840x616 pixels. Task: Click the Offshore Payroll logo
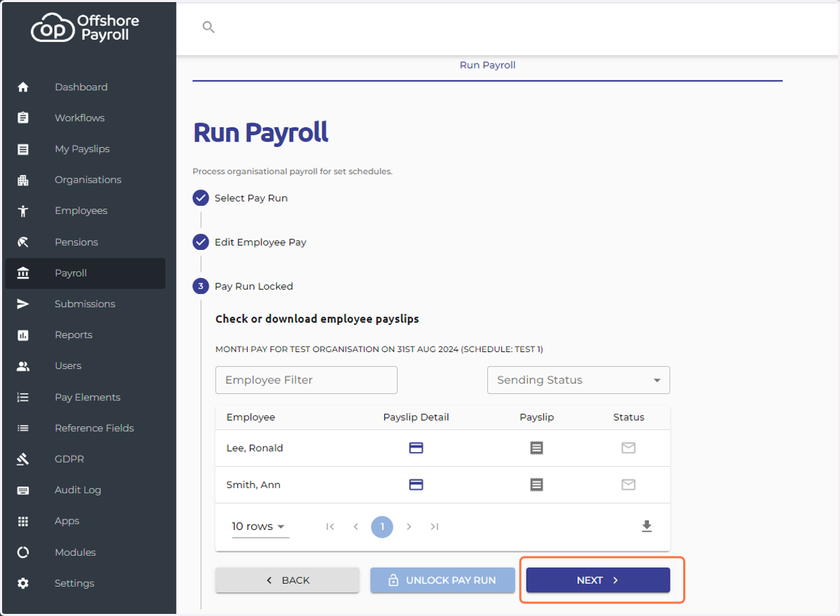click(x=85, y=27)
